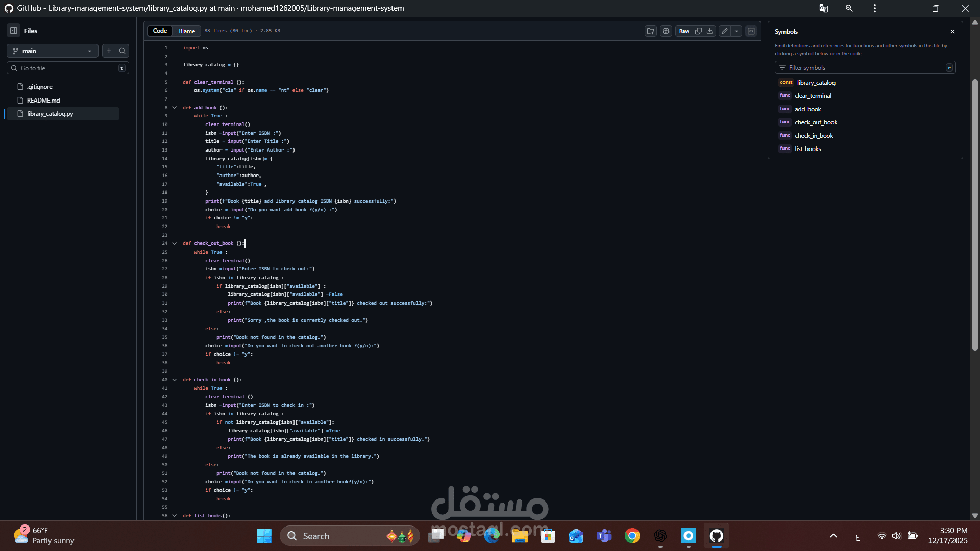The width and height of the screenshot is (980, 551).
Task: Collapse the Files side panel
Action: pos(13,31)
